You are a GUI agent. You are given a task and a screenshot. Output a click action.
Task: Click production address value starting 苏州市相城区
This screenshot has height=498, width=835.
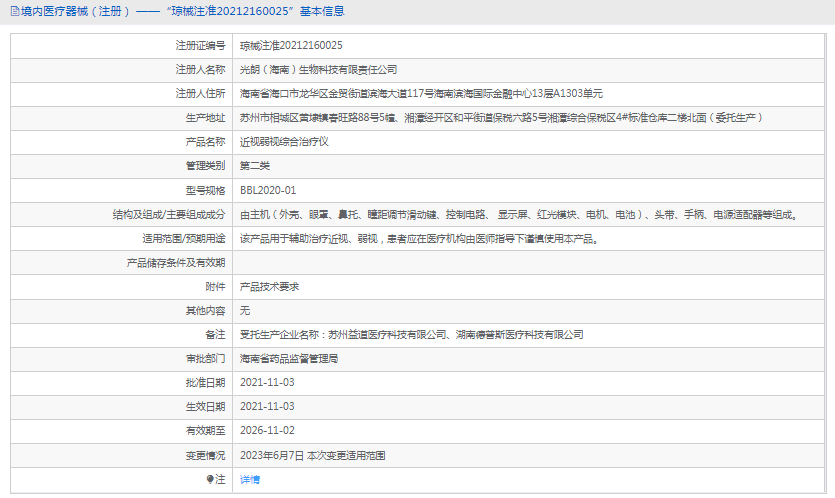click(501, 118)
